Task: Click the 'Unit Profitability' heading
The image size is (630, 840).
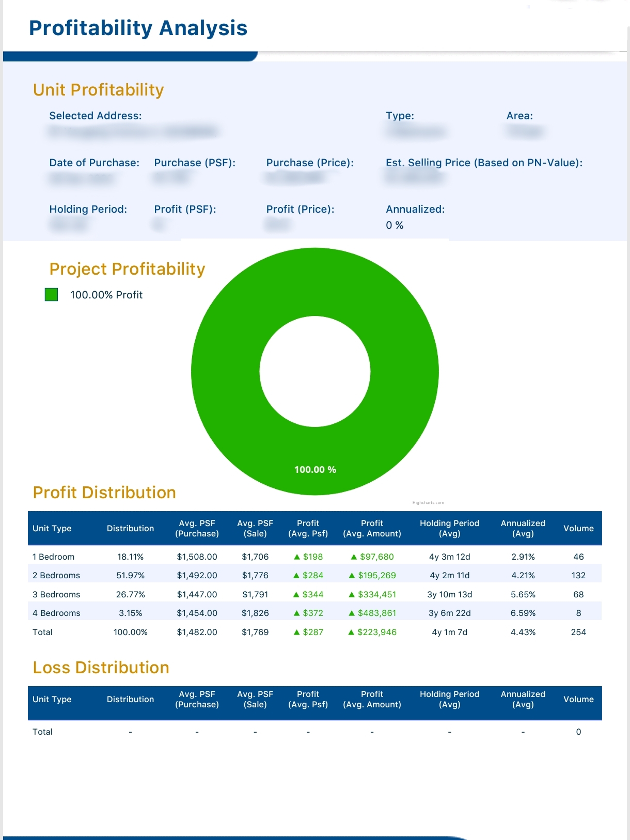Action: (x=98, y=90)
